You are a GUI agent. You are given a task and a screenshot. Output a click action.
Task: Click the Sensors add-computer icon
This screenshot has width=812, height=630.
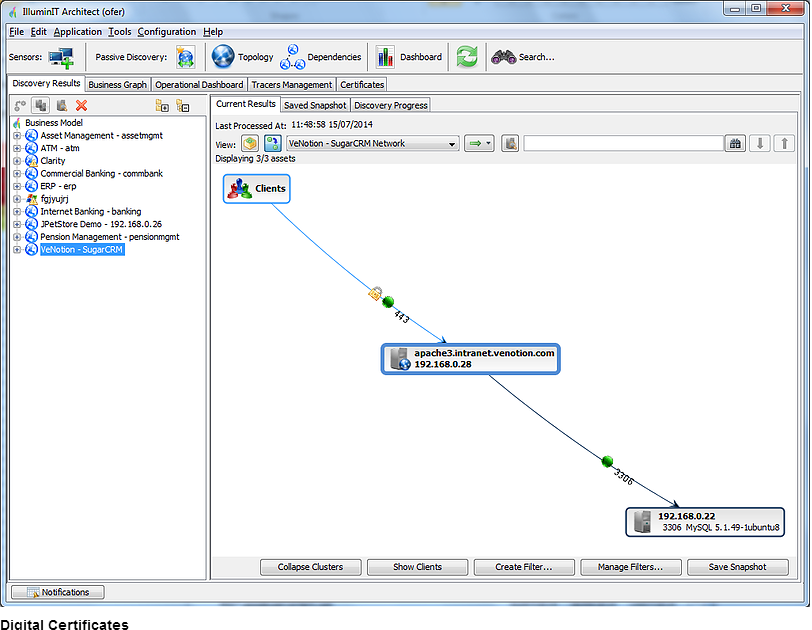[61, 57]
